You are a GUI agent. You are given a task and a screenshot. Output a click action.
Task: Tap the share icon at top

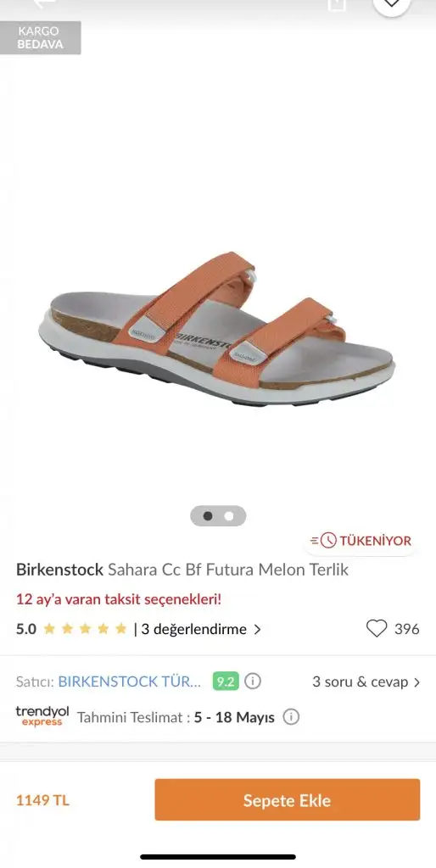pyautogui.click(x=336, y=4)
